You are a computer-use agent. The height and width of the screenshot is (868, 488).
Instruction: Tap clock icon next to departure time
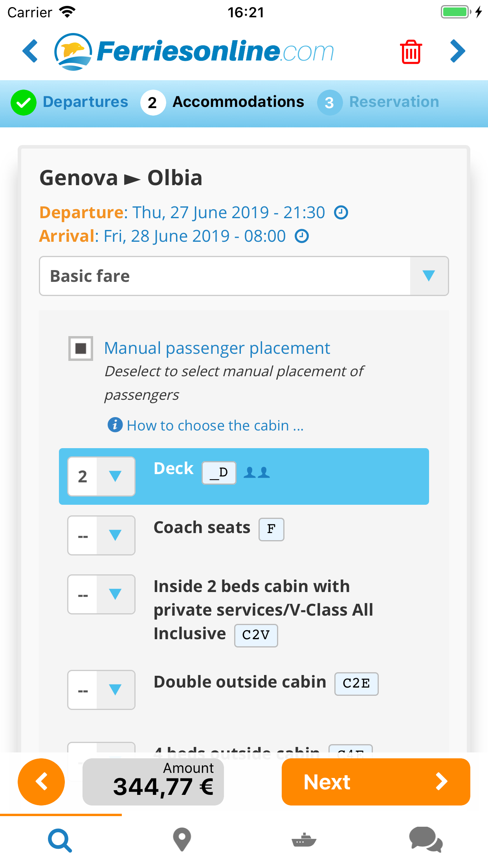(341, 213)
